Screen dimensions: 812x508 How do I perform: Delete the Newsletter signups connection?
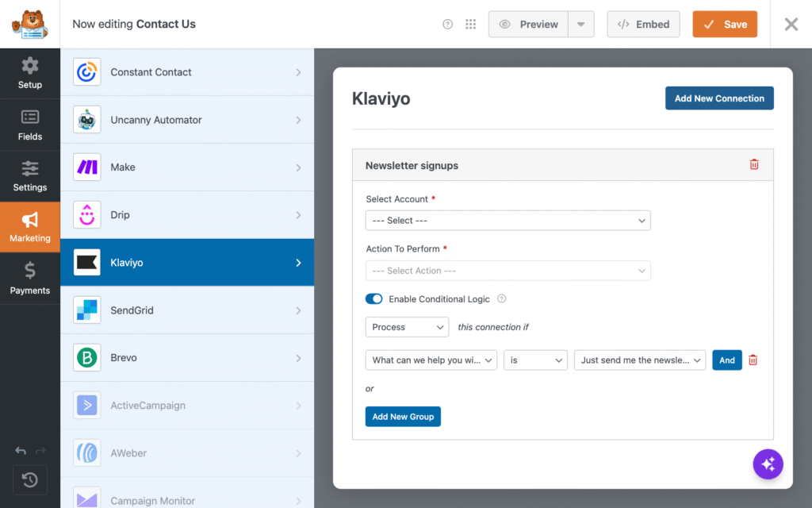click(x=754, y=164)
